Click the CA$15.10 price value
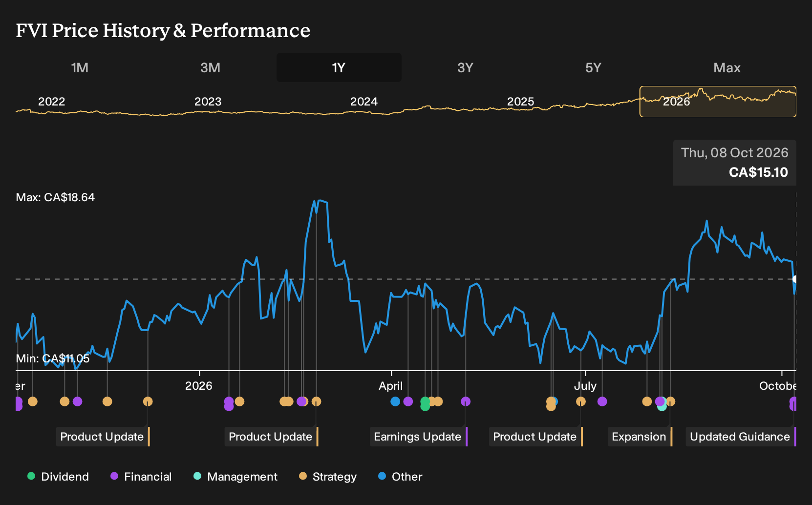The height and width of the screenshot is (505, 812). click(x=758, y=172)
